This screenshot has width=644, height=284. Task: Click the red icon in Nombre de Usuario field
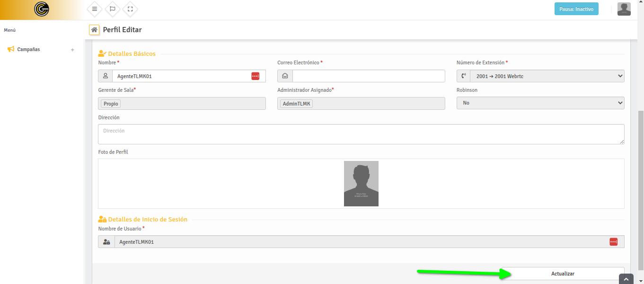[x=613, y=242]
